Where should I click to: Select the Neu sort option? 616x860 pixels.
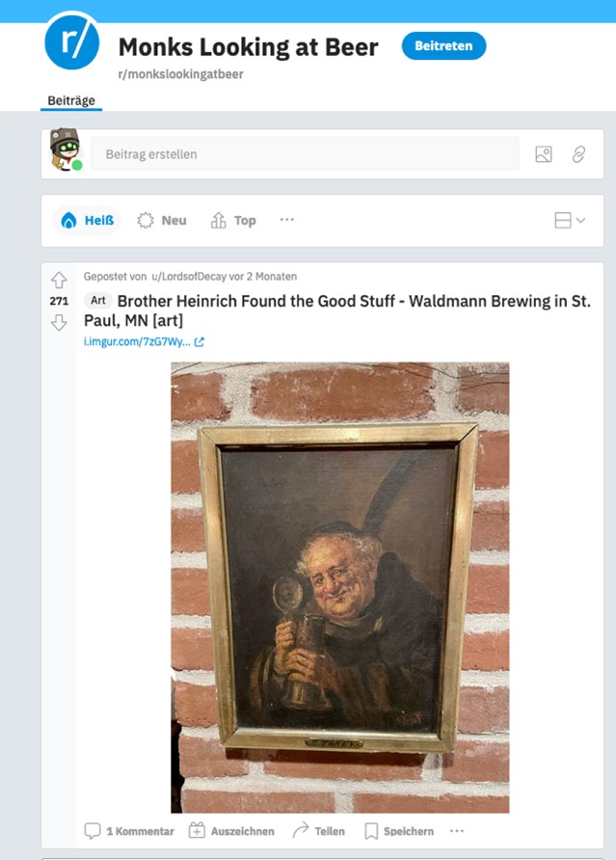click(x=162, y=221)
